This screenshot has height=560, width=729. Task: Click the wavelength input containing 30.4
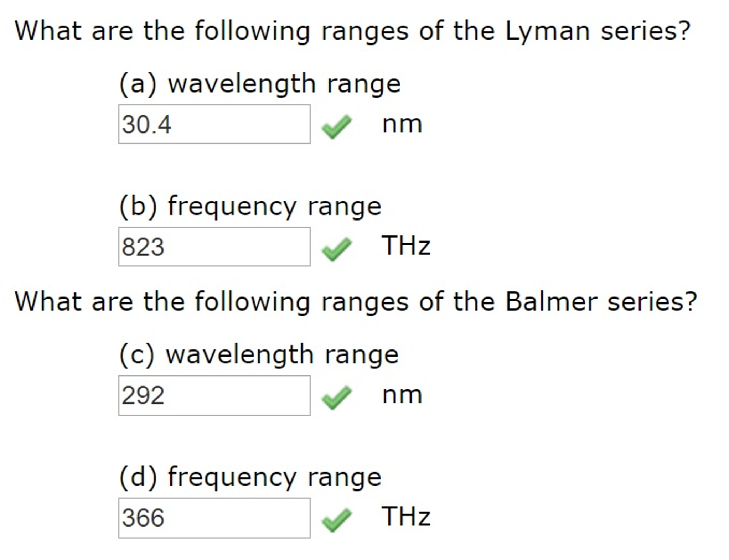(214, 125)
